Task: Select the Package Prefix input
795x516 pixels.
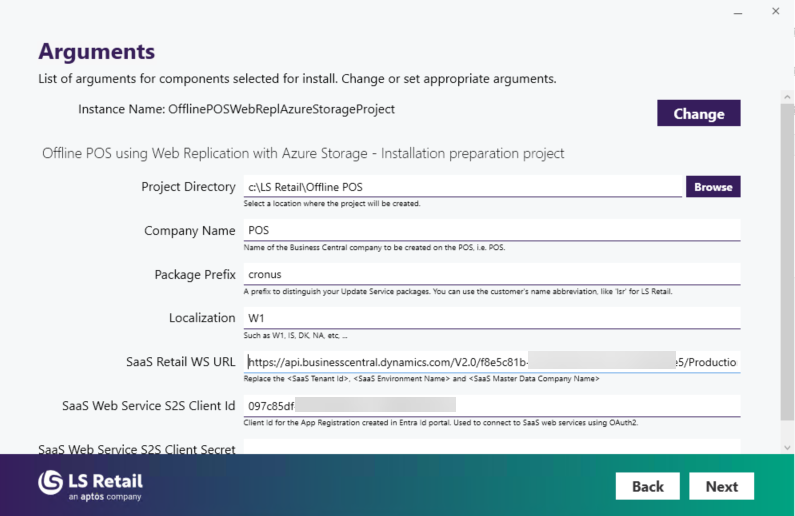Action: pyautogui.click(x=492, y=274)
